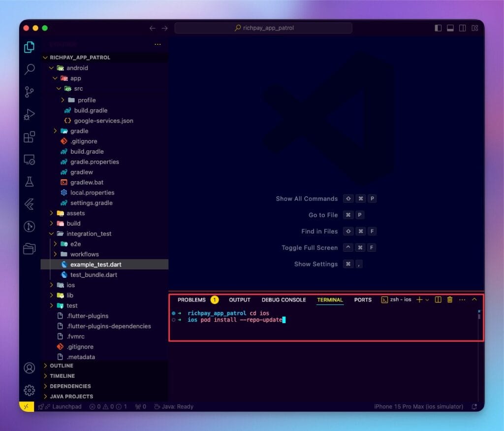Screen dimensions: 504x431
Task: Open test_bundle.dart file
Action: [104, 275]
